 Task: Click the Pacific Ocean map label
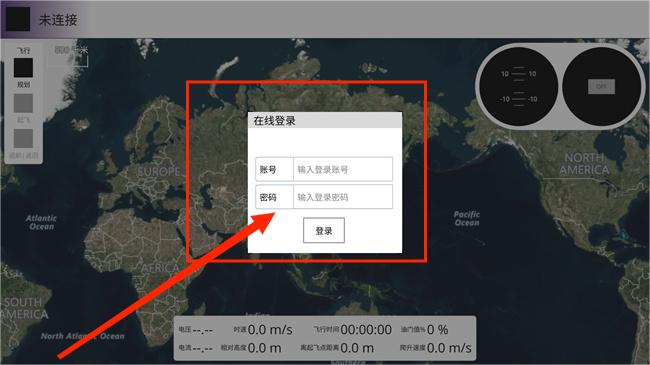coord(467,219)
